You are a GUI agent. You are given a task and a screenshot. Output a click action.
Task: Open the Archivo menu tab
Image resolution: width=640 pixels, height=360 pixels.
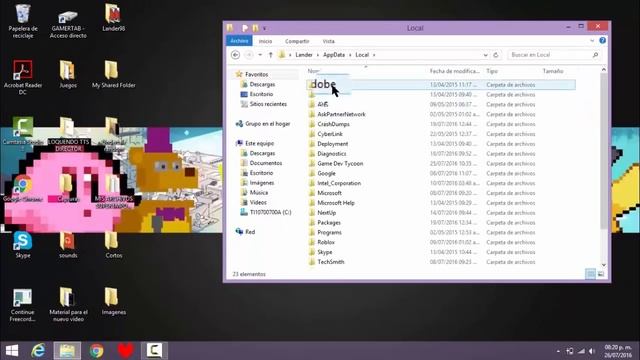tap(239, 41)
